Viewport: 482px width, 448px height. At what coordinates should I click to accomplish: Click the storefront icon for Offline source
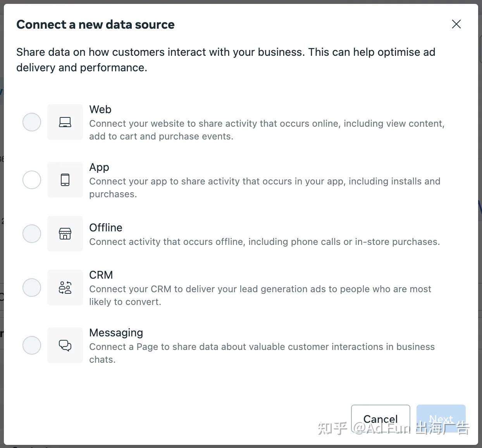(65, 234)
